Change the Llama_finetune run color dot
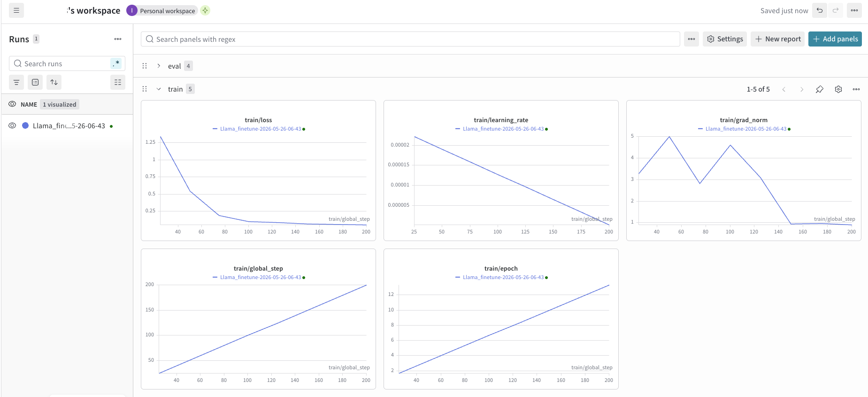 click(x=25, y=125)
